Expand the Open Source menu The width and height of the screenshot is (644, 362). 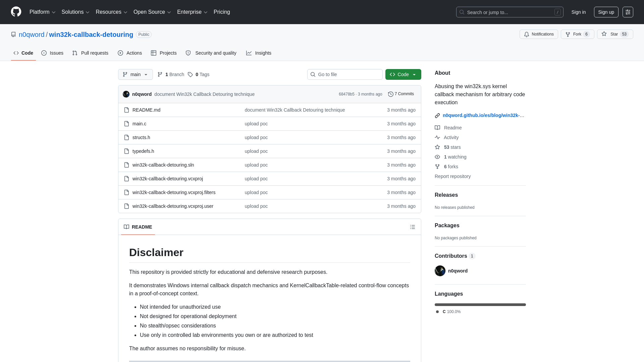(x=152, y=12)
